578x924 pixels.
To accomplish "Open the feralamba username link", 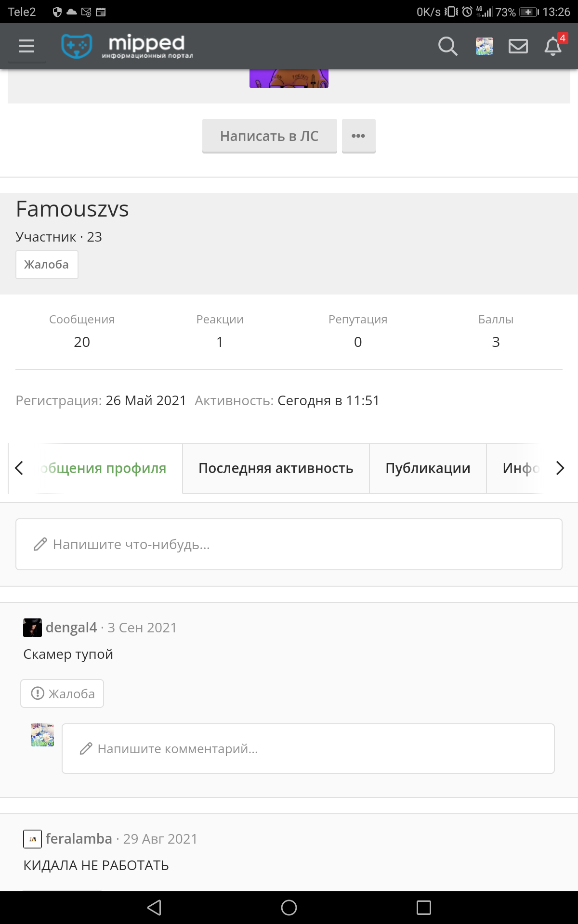I will tap(79, 839).
